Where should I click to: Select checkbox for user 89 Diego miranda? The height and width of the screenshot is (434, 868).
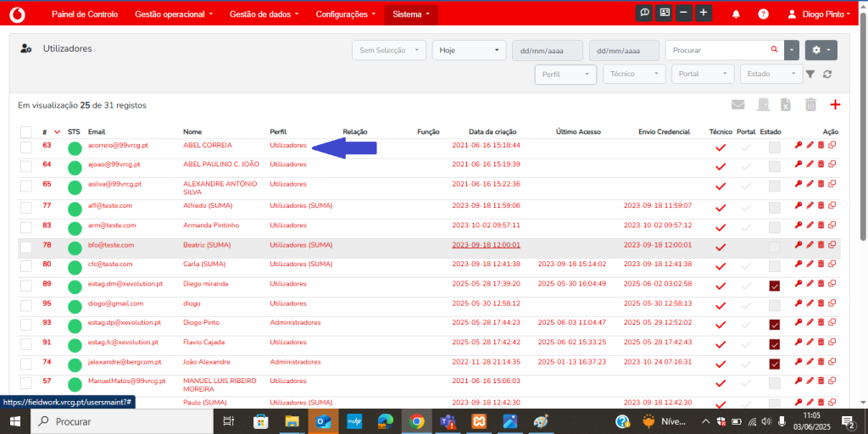(x=26, y=287)
